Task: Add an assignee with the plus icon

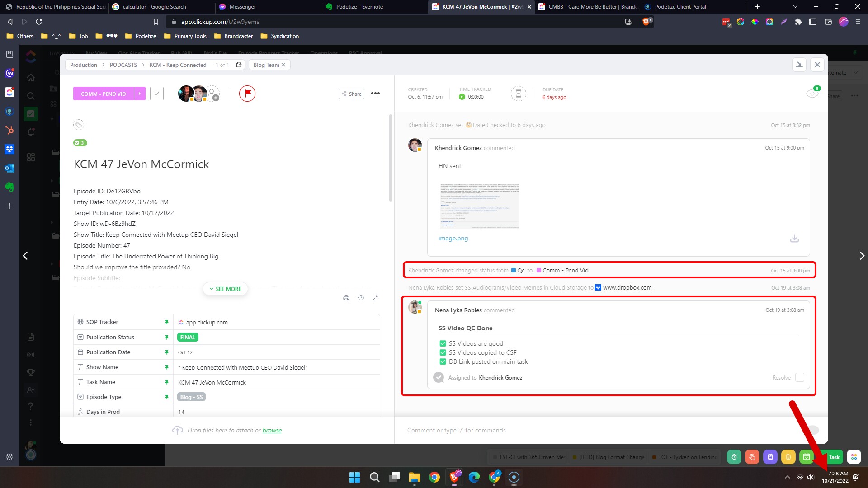Action: point(216,98)
